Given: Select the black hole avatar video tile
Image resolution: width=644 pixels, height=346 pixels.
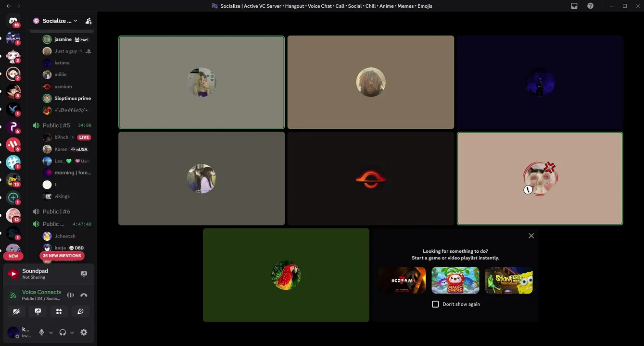Looking at the screenshot, I should coord(371,179).
